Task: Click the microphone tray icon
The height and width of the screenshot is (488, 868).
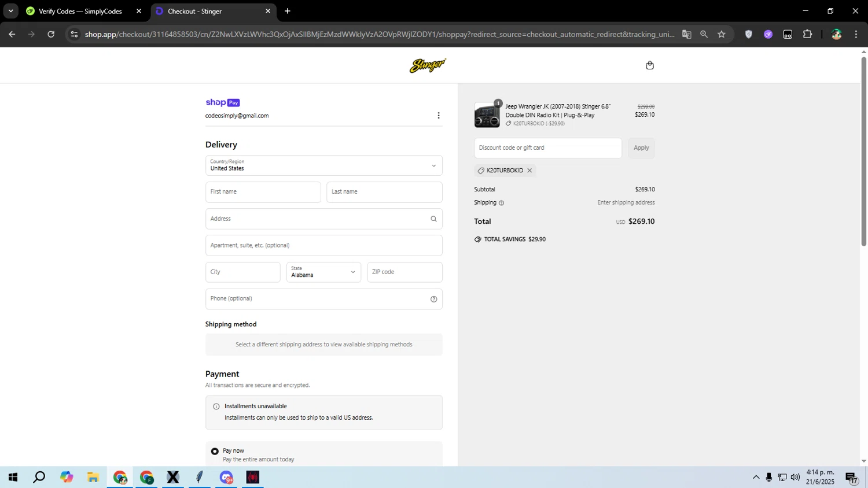Action: (x=769, y=478)
